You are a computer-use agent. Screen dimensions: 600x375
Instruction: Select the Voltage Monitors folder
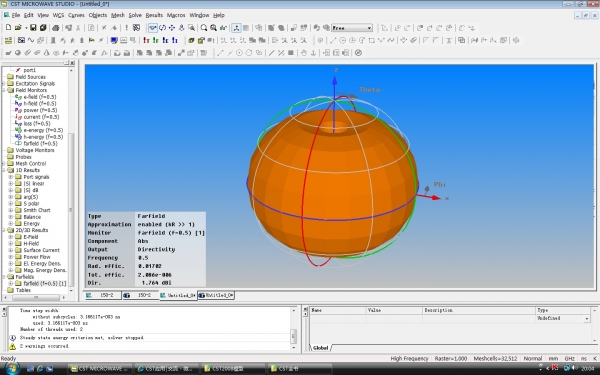pos(34,150)
